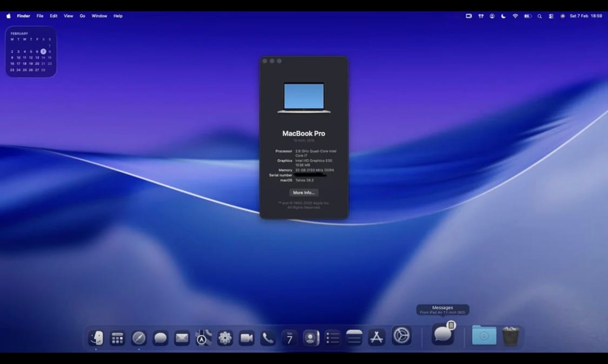The height and width of the screenshot is (364, 608).
Task: Open Handoff Messages icon from iPad
Action: [x=443, y=334]
